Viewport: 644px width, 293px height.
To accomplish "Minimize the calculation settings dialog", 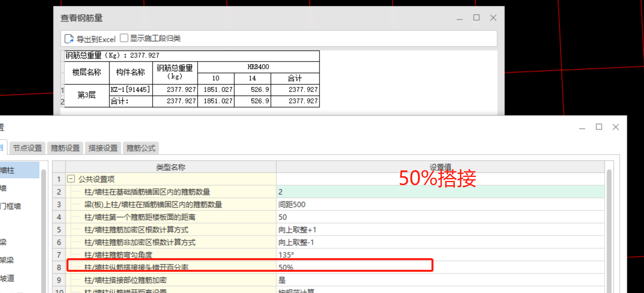I will tap(582, 128).
